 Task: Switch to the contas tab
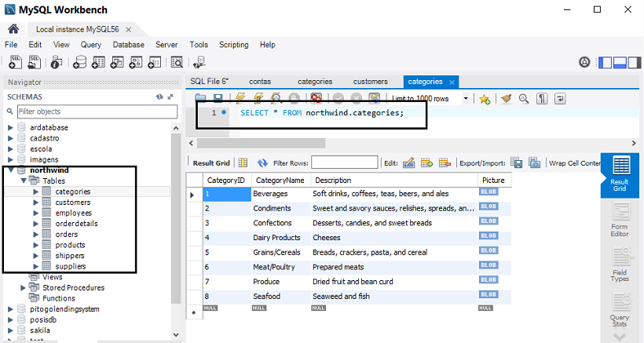pos(260,82)
